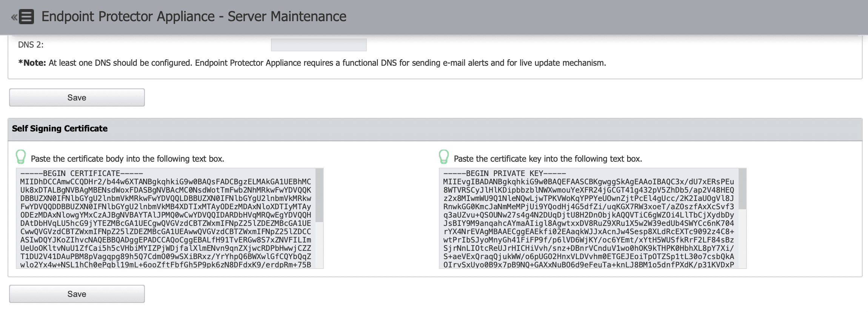Click the 'Endpoint Protector Appliance - Server Maintenance' title

pyautogui.click(x=194, y=17)
